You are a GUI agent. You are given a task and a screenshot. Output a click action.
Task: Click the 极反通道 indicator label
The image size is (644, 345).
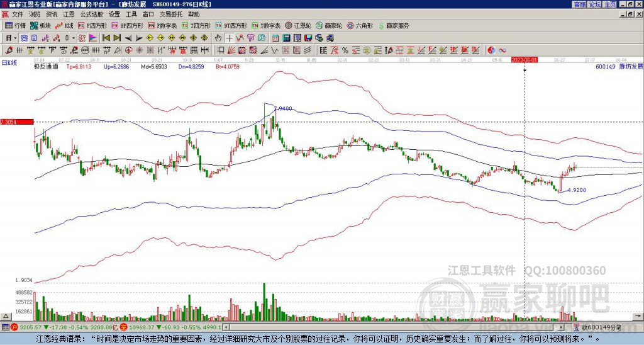(x=45, y=66)
